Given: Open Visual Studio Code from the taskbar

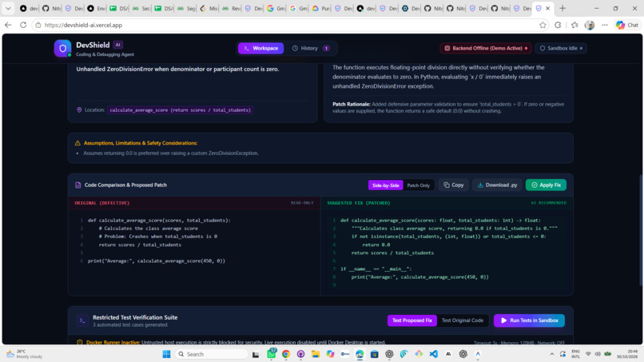Looking at the screenshot, I should tap(433, 354).
